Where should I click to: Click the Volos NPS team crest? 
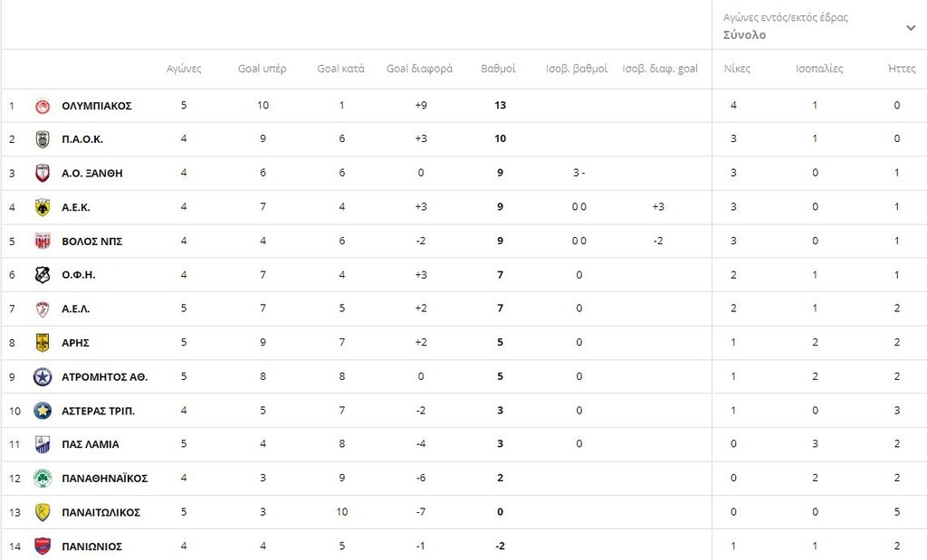pyautogui.click(x=43, y=241)
